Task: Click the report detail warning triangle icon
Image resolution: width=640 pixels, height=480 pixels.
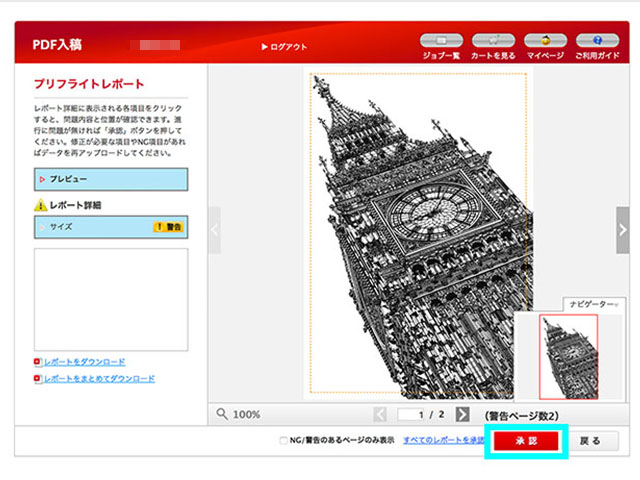Action: click(x=40, y=205)
